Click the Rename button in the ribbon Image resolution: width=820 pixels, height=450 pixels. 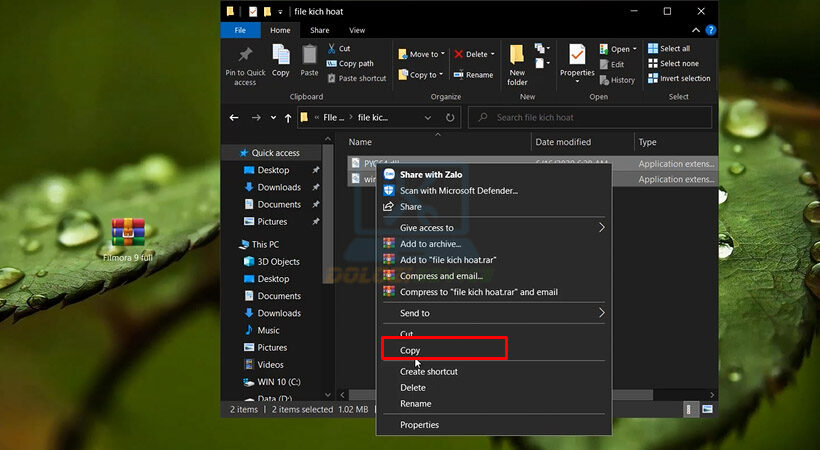tap(473, 75)
